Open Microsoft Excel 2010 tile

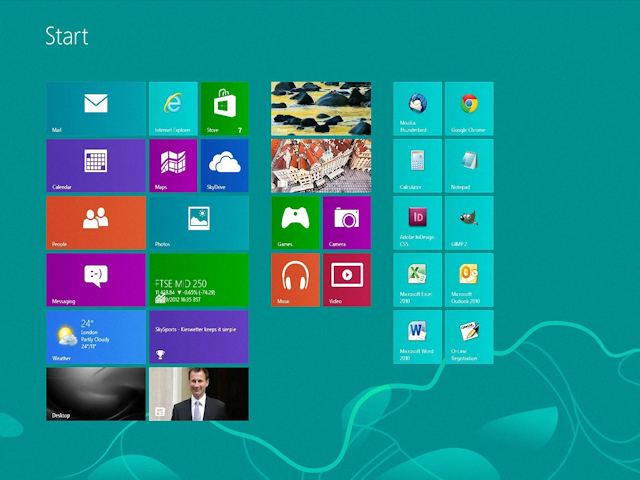point(417,279)
